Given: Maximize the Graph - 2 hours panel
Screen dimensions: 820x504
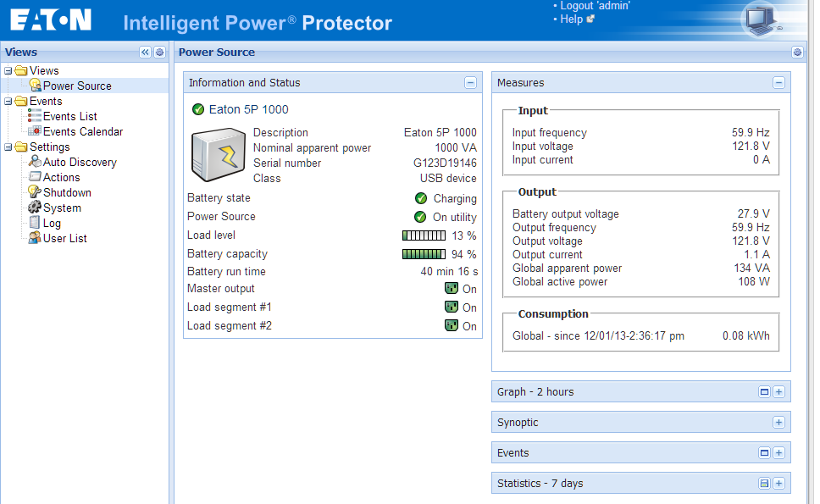Looking at the screenshot, I should tap(764, 391).
